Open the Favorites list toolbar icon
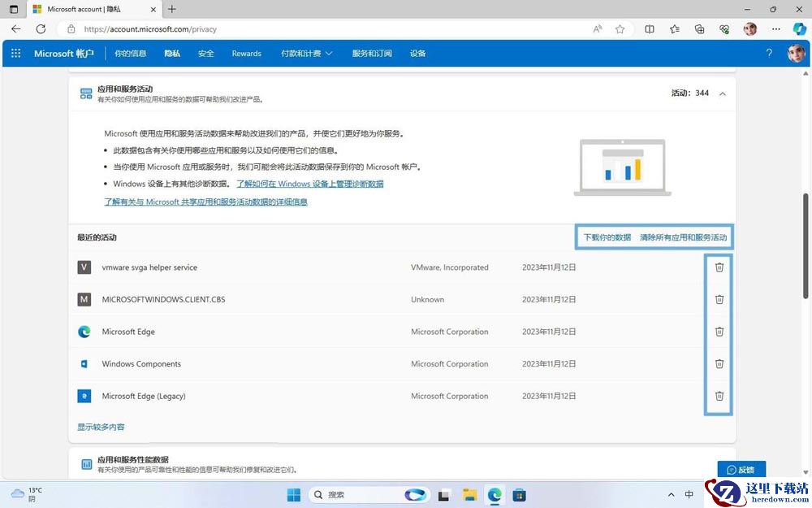The width and height of the screenshot is (812, 508). coord(675,29)
